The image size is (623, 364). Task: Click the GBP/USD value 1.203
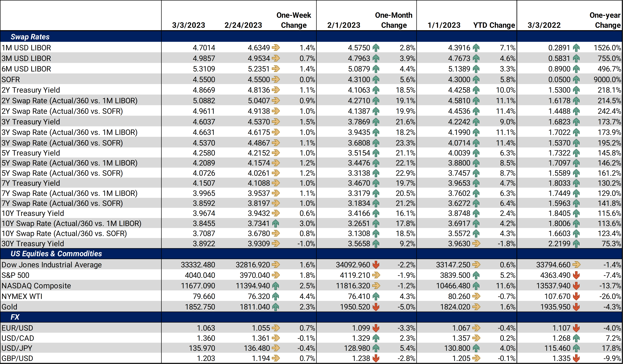[x=206, y=358]
